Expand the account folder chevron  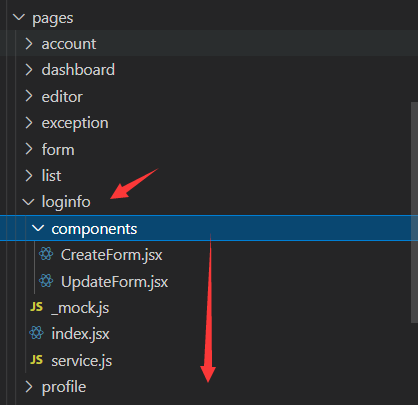tap(29, 44)
